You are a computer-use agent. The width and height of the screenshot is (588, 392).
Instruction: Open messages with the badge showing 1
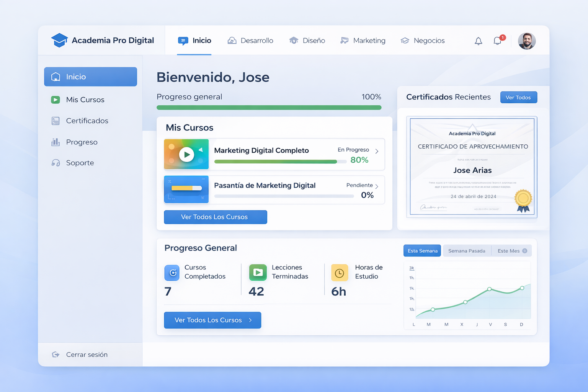click(497, 41)
